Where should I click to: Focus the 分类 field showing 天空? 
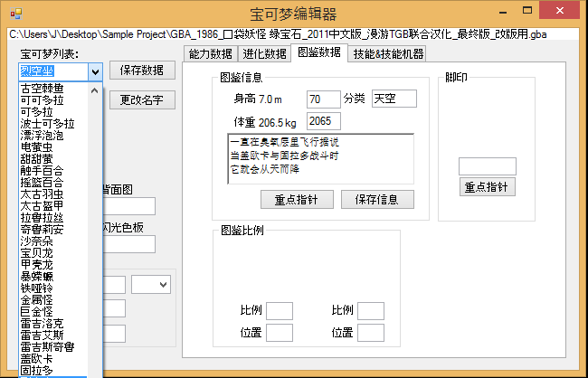click(x=394, y=99)
